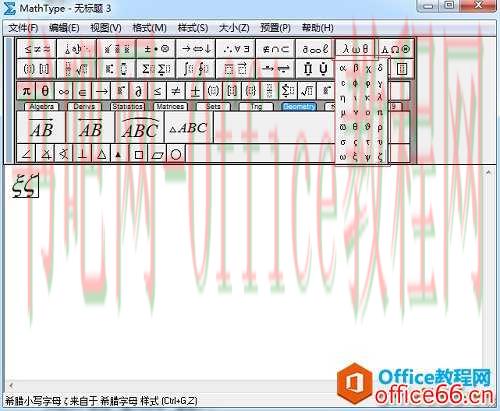Insert psi from the Greek palette
The height and width of the screenshot is (411, 500).
pos(368,157)
